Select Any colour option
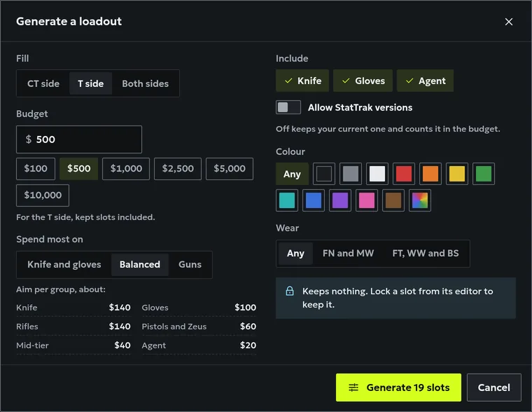Screen dimensions: 532x412 pyautogui.click(x=292, y=174)
